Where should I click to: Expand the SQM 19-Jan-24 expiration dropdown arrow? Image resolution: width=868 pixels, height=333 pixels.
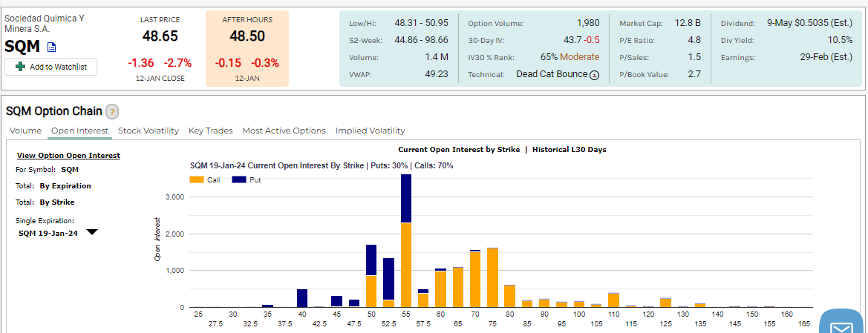pyautogui.click(x=92, y=232)
